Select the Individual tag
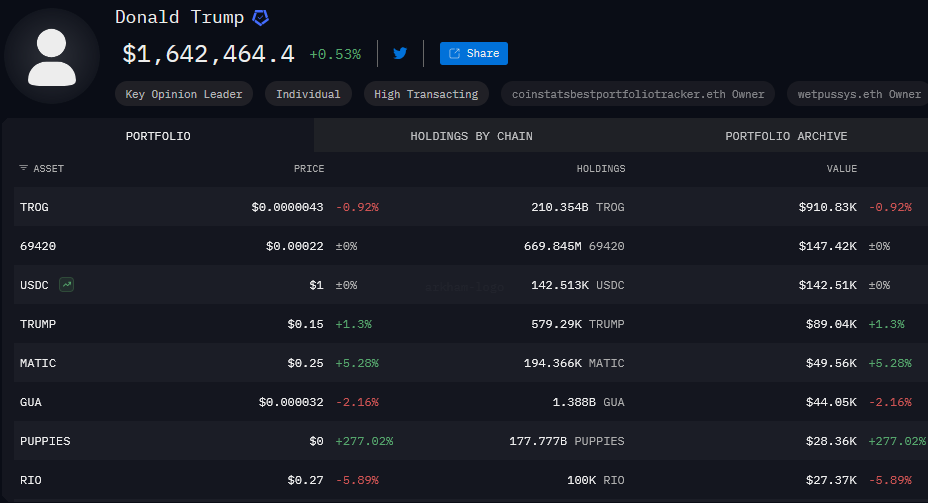928x503 pixels. coord(308,94)
